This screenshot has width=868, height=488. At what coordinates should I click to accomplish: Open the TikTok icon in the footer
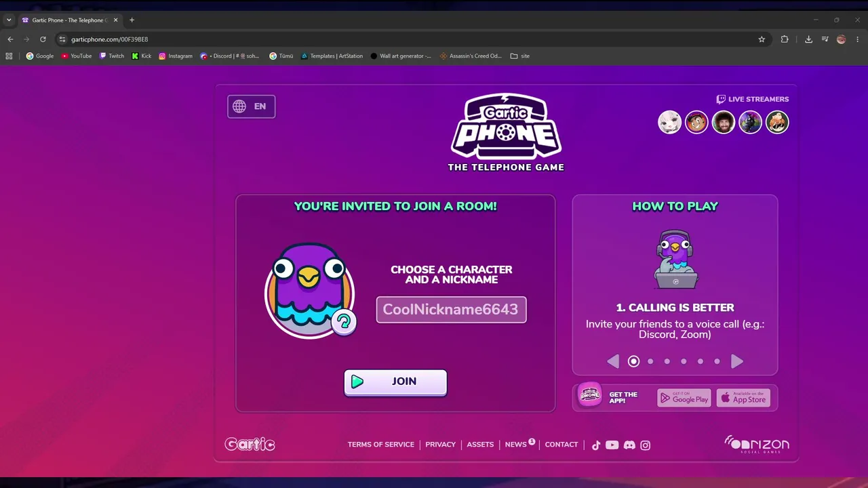pyautogui.click(x=596, y=445)
